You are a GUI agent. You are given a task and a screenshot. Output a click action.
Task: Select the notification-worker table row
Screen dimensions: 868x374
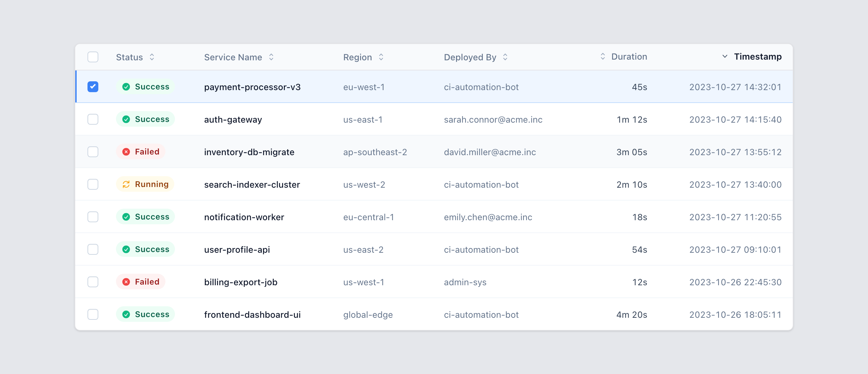(434, 217)
